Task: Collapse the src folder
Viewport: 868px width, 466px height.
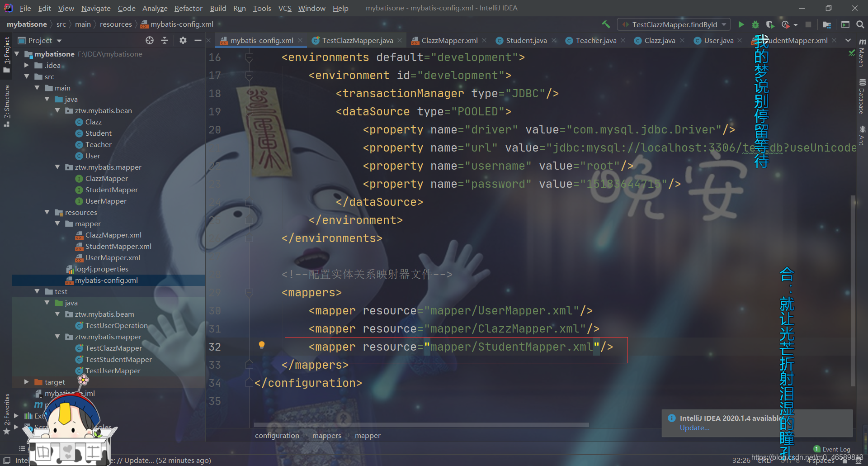Action: point(27,76)
